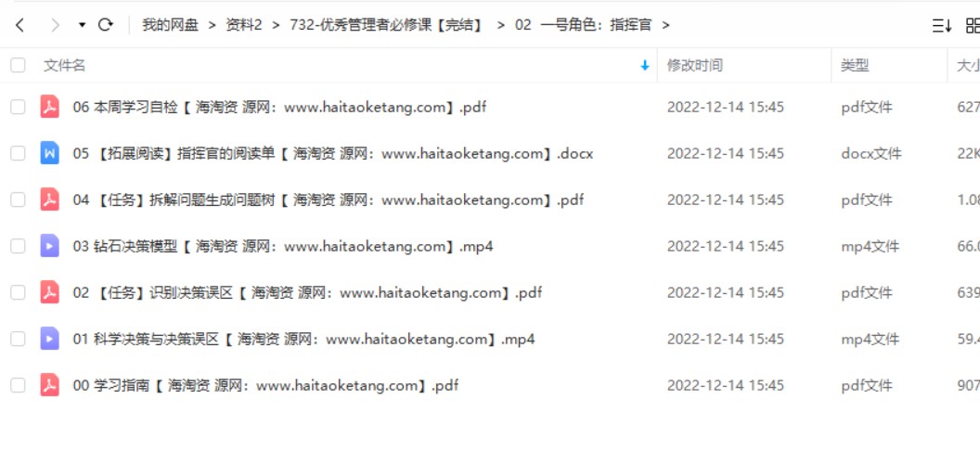The image size is (980, 476).
Task: Go back with the left arrow
Action: point(20,25)
